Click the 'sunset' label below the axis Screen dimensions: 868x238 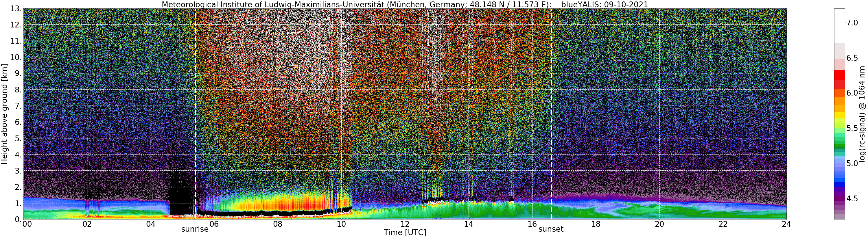(551, 229)
